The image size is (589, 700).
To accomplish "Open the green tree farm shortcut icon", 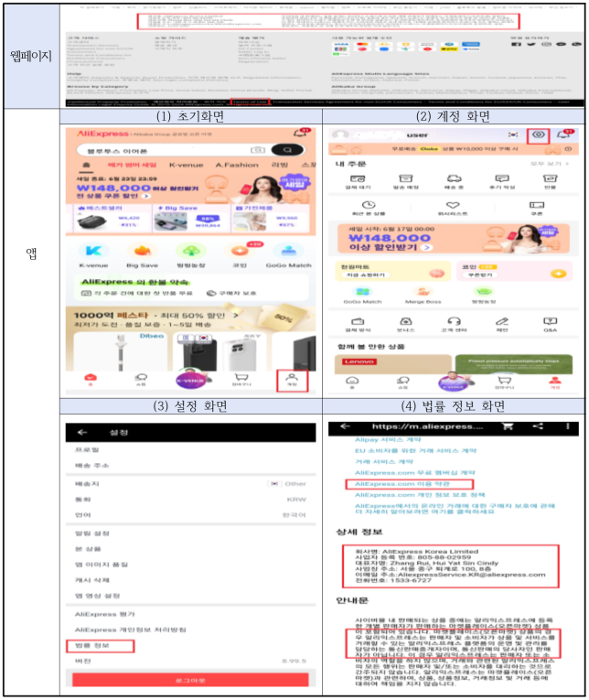I will click(191, 251).
